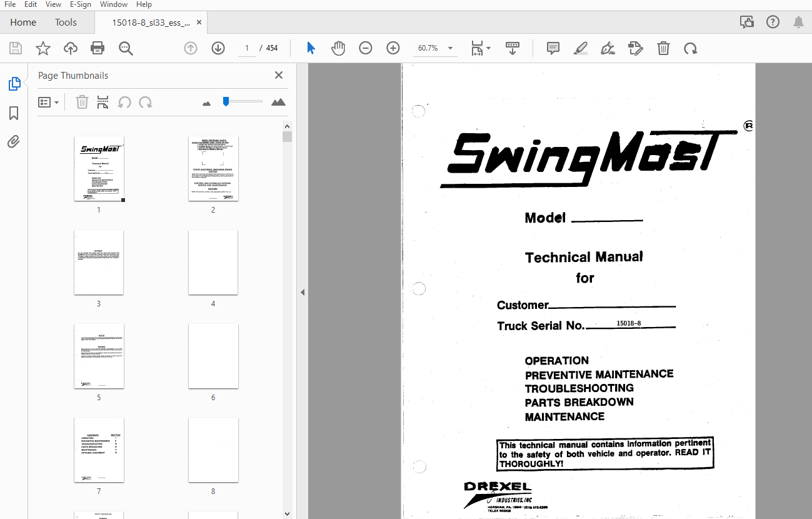Click thumbnails scrollbar up arrow
The height and width of the screenshot is (519, 812).
tap(287, 126)
